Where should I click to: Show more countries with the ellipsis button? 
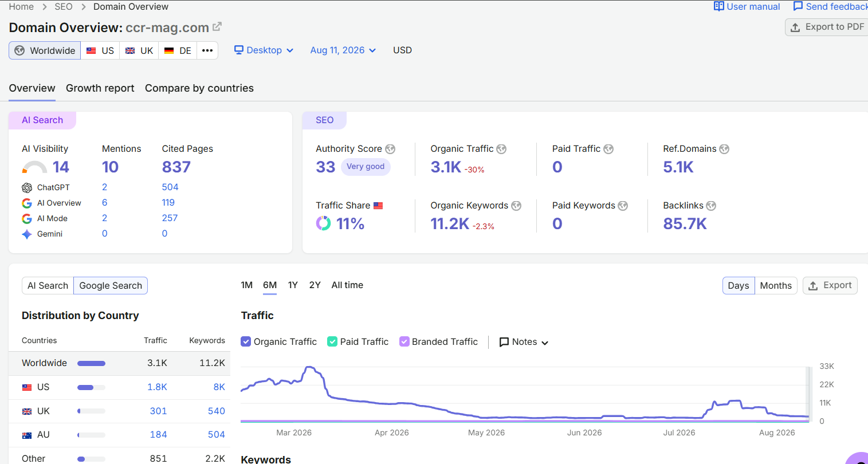point(207,50)
